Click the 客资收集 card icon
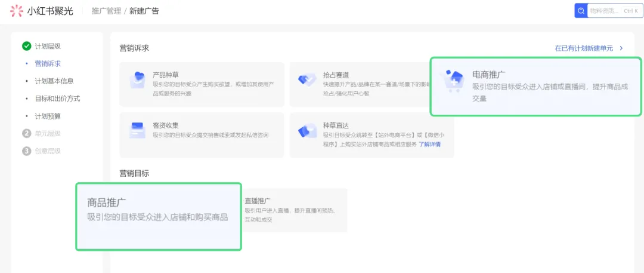Screen dimensions: 644x273 (x=137, y=130)
